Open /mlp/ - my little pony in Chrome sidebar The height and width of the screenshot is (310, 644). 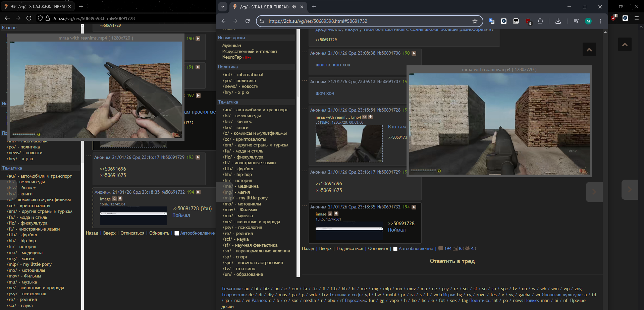tap(245, 198)
